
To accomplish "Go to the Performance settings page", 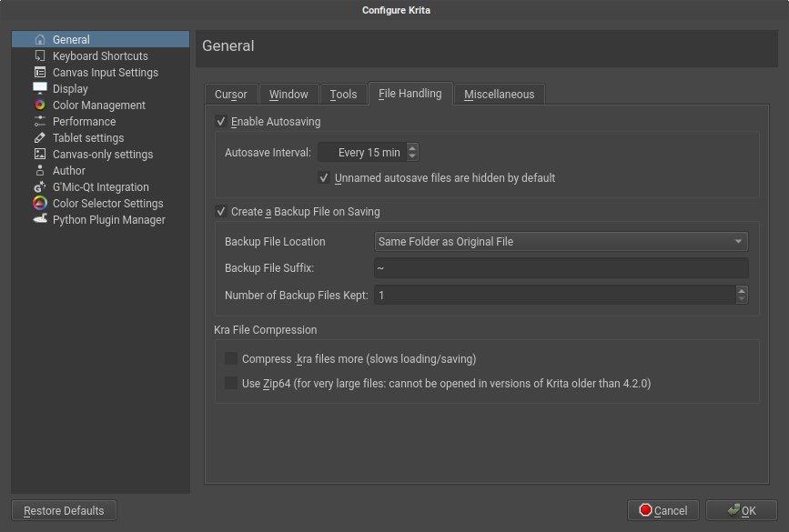I will (100, 121).
